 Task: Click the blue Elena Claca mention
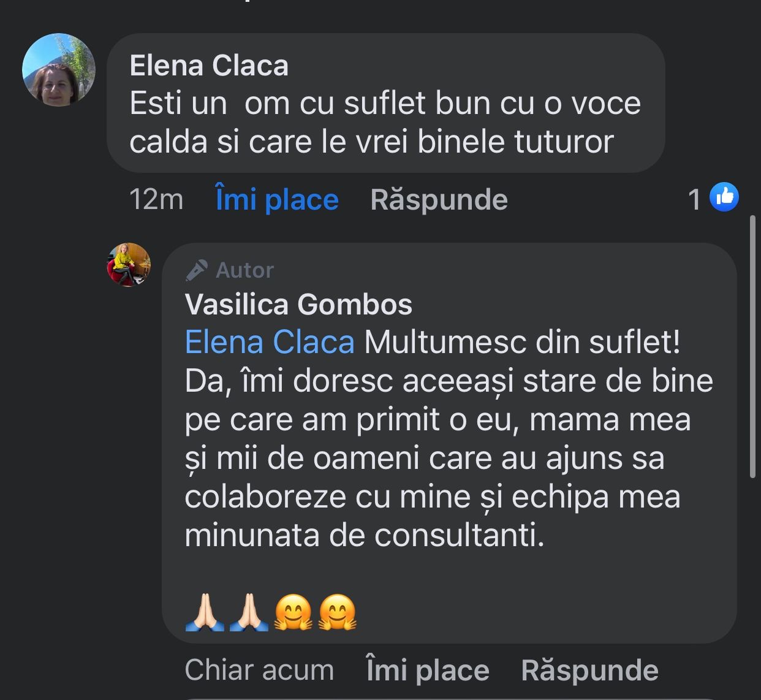pos(270,342)
